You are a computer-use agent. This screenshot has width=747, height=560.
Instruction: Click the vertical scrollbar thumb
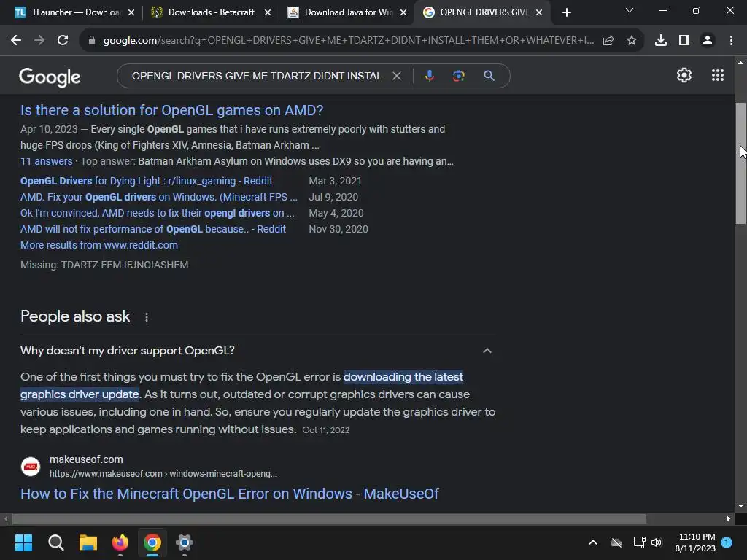coord(740,163)
